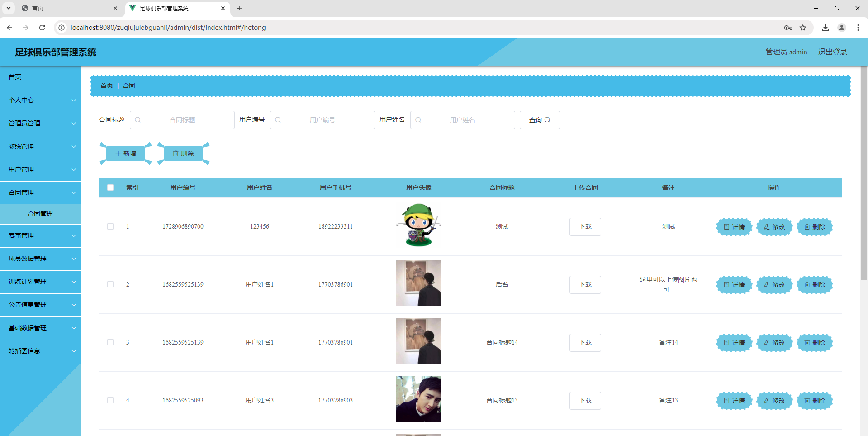Click the selfie avatar thumbnail in row 4
This screenshot has width=868, height=436.
point(419,399)
